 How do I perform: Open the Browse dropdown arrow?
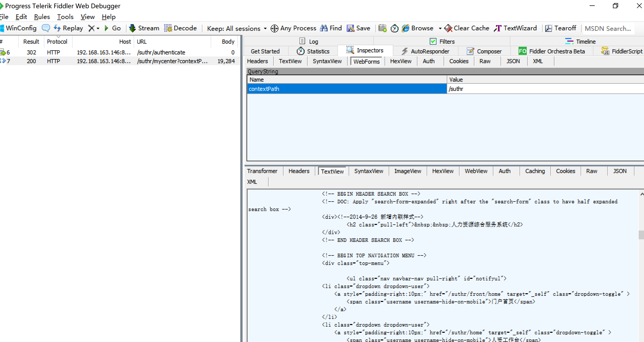coord(440,28)
